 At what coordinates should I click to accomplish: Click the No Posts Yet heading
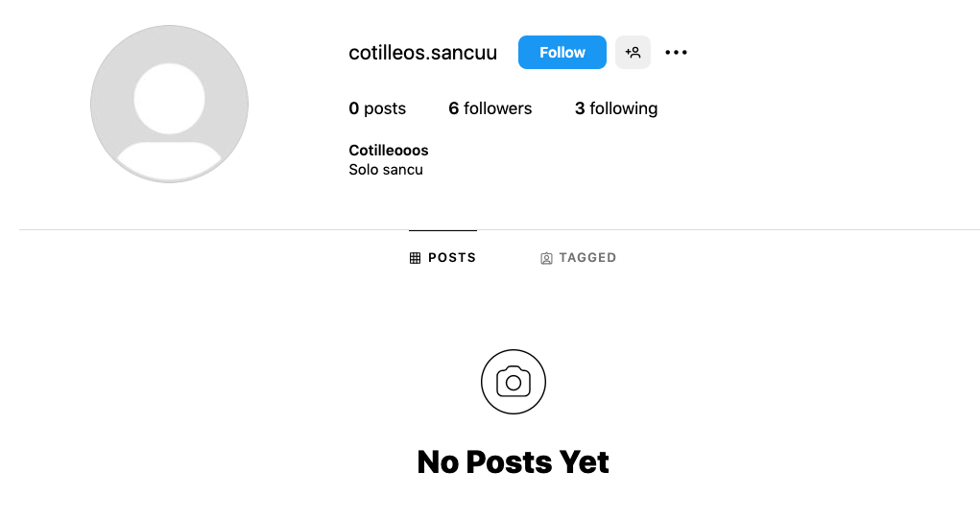tap(513, 462)
